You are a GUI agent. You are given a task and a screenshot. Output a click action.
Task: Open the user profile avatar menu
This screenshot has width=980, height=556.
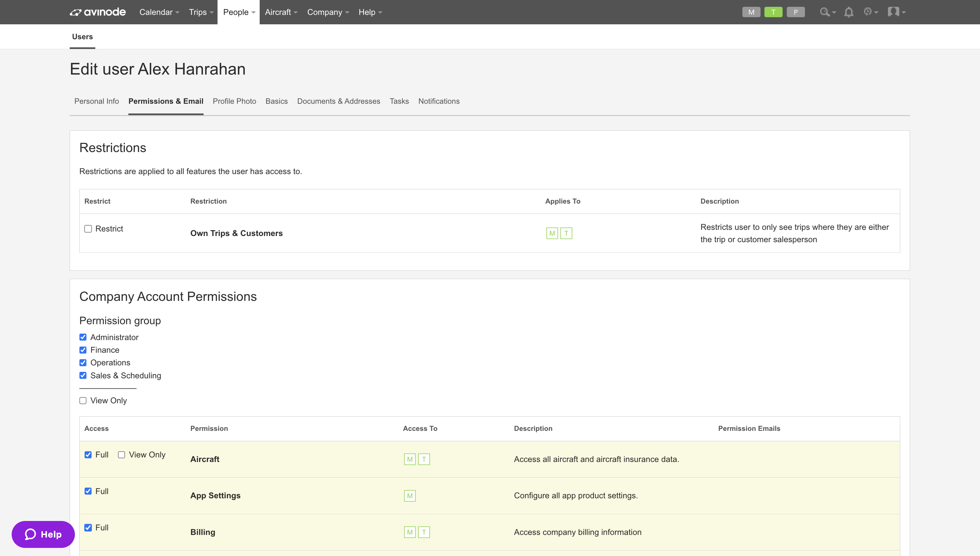(x=896, y=12)
